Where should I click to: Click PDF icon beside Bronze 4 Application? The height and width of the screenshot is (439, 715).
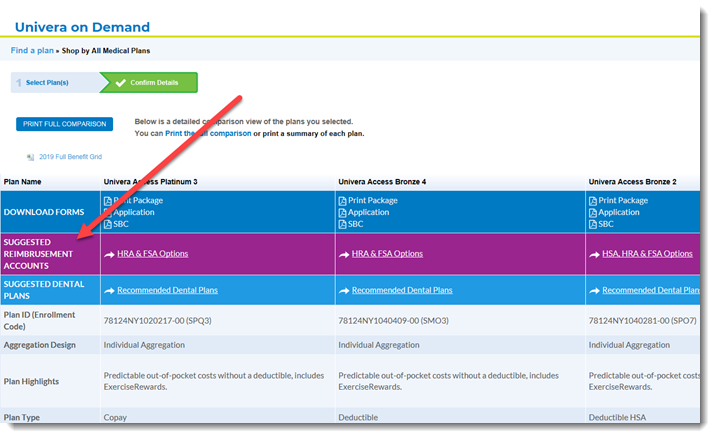(342, 212)
